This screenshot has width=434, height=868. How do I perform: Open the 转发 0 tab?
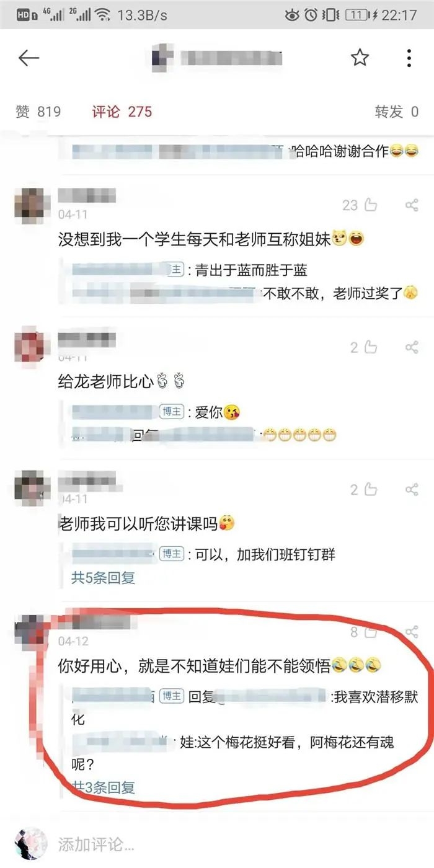pos(397,112)
